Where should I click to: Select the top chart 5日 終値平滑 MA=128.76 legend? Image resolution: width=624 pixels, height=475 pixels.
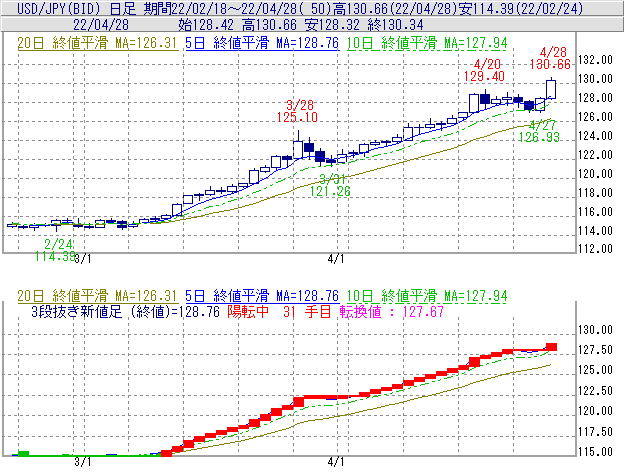point(262,43)
